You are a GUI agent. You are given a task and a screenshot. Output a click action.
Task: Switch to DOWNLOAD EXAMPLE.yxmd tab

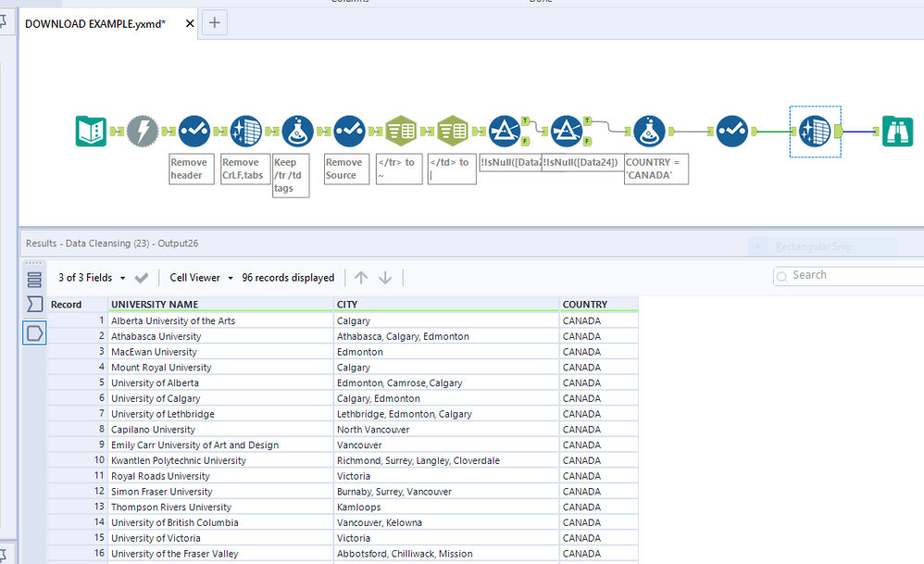[94, 23]
